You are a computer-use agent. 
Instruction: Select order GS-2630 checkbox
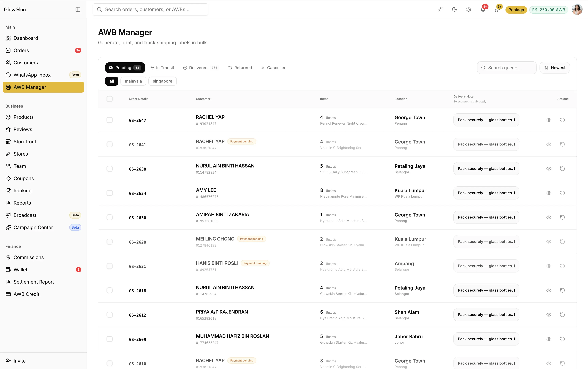(110, 217)
